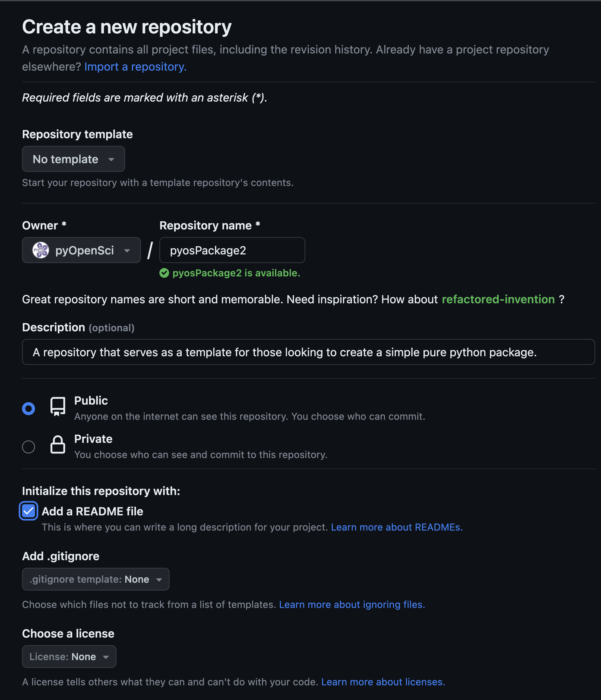Click the Private option title text
Screen dimensions: 601x700
click(93, 439)
